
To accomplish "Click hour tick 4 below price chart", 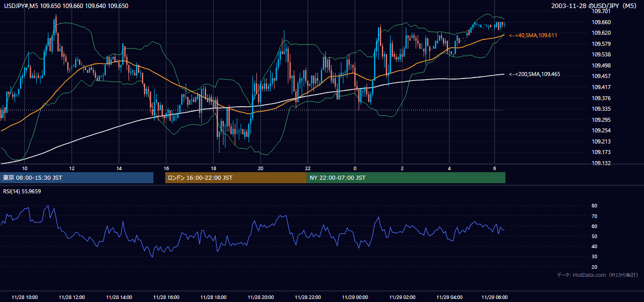I will 449,168.
